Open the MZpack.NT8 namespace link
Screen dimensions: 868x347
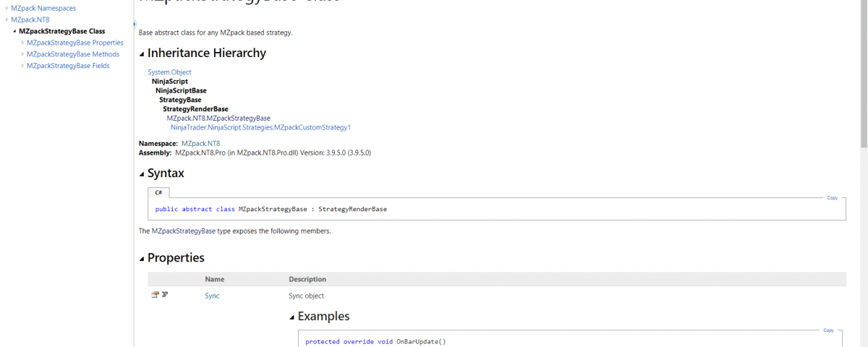coord(200,144)
